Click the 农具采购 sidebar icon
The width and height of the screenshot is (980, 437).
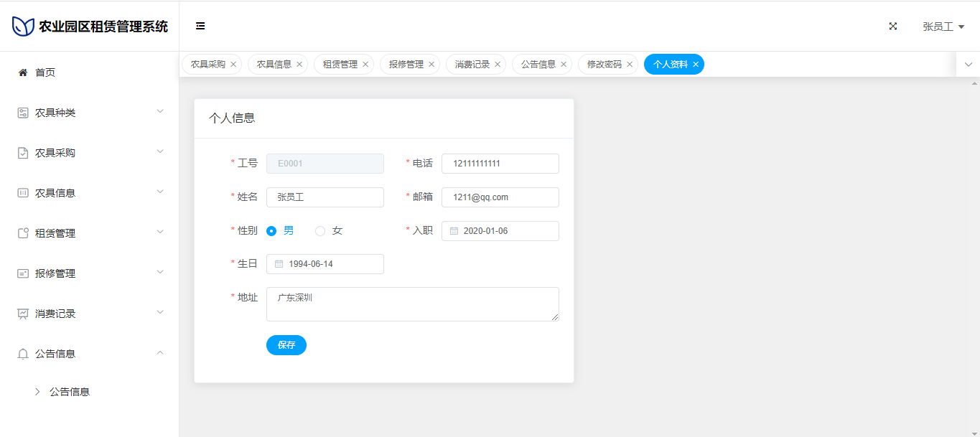tap(23, 153)
